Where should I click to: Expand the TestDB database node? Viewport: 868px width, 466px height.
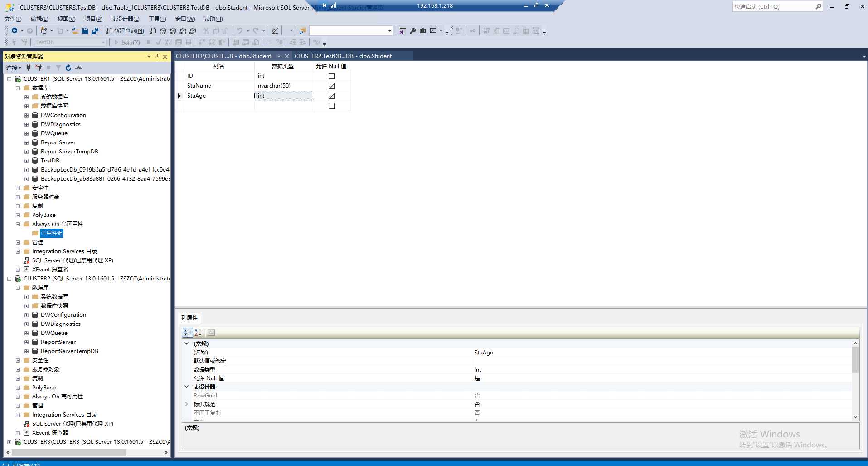(x=26, y=161)
